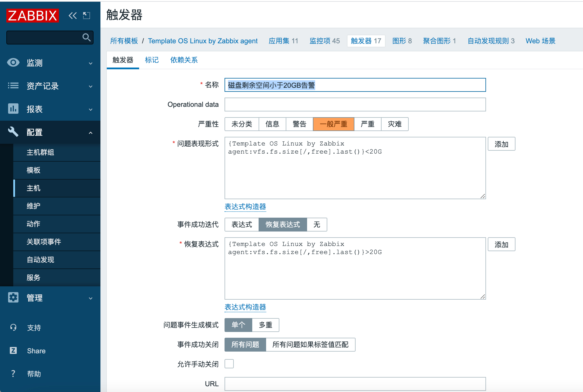Image resolution: width=583 pixels, height=392 pixels.
Task: Click the 管理 gear icon
Action: 13,298
